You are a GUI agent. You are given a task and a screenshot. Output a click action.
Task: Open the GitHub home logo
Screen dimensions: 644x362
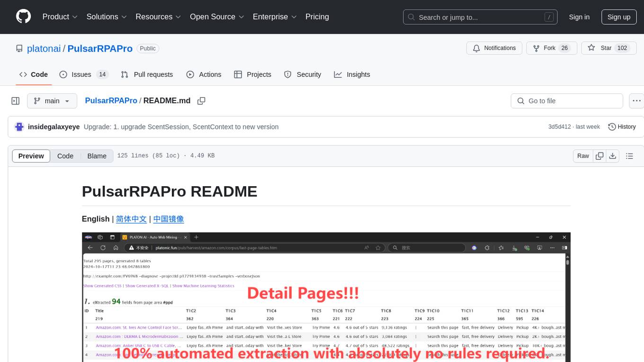[23, 17]
